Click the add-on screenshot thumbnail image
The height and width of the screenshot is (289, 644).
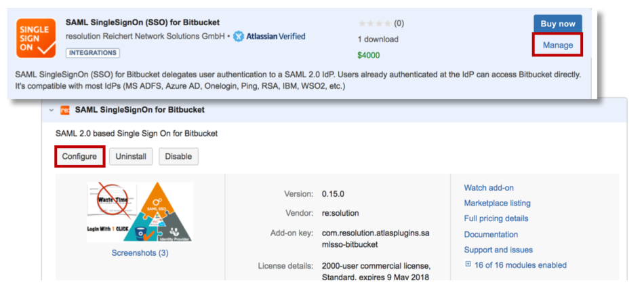click(140, 212)
